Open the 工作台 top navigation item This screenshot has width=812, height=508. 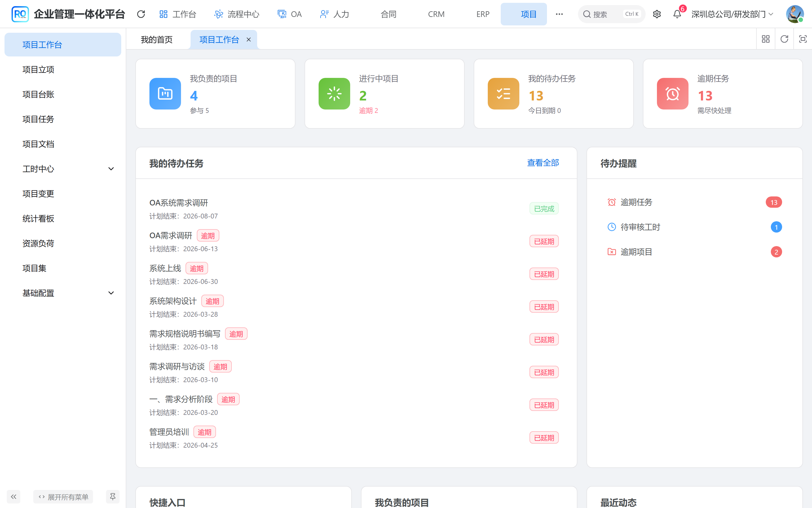(178, 14)
